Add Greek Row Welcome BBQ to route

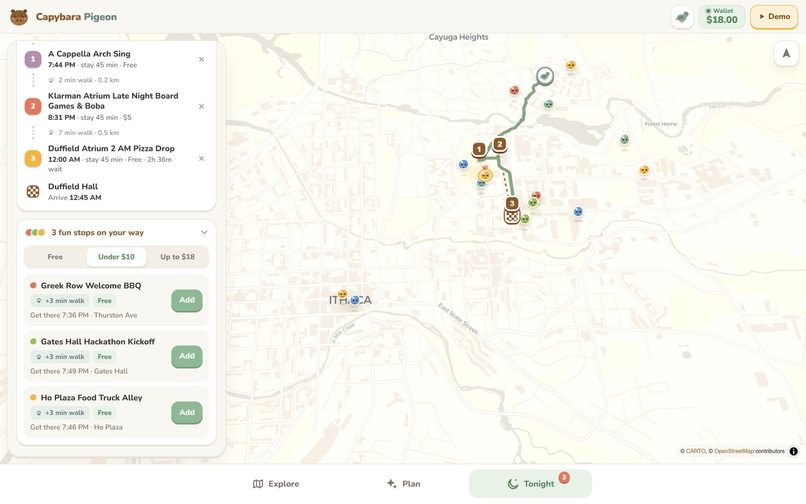coord(187,300)
